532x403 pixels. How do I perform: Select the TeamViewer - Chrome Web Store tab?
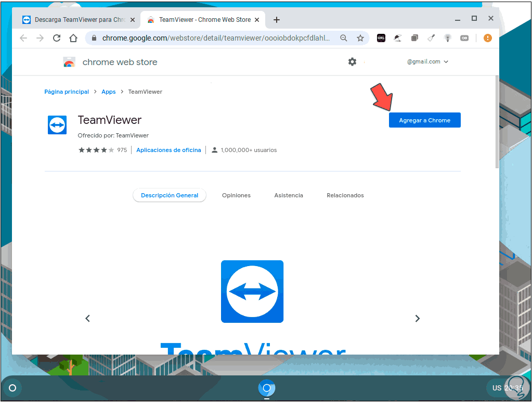tap(202, 20)
